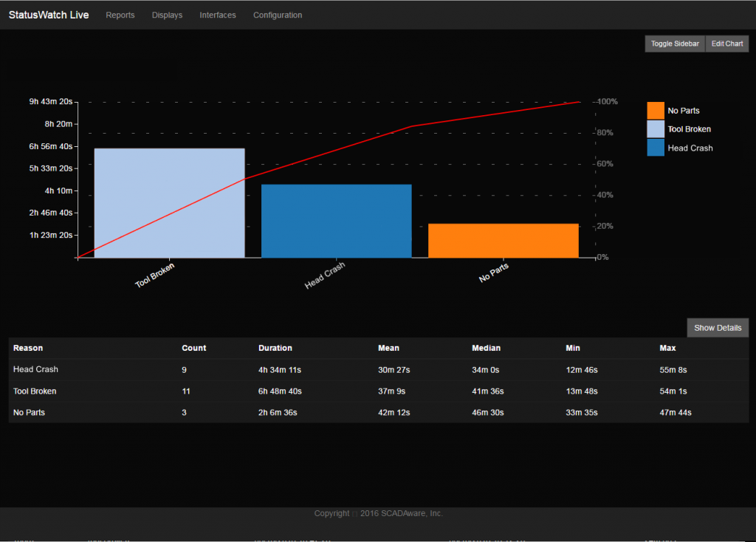756x542 pixels.
Task: Go to StatusWatch Live home
Action: 48,15
